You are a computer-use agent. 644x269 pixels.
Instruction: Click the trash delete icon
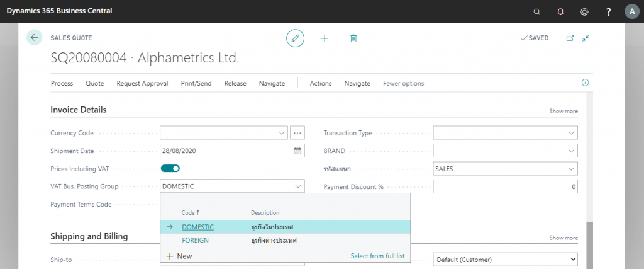pos(353,38)
